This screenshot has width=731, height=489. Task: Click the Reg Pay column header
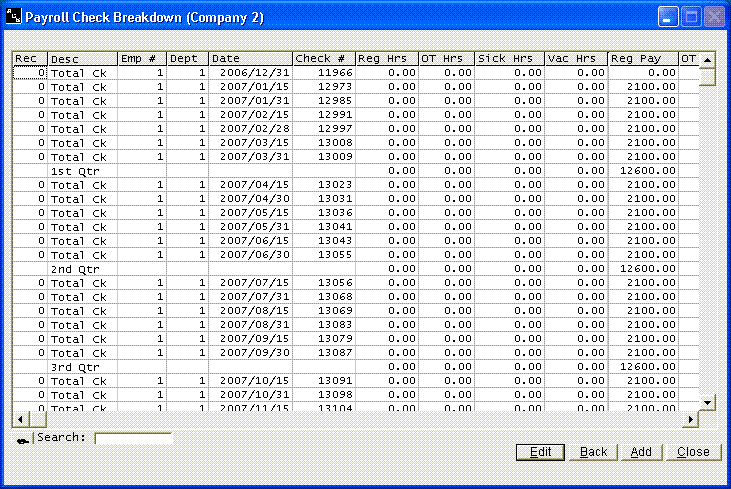642,59
